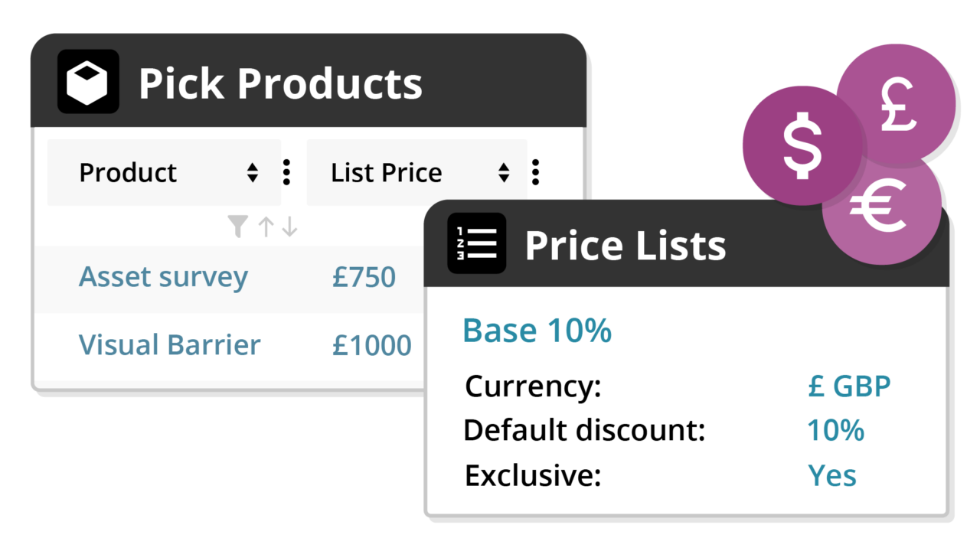Open the Product column options menu
The image size is (980, 551).
[x=286, y=173]
